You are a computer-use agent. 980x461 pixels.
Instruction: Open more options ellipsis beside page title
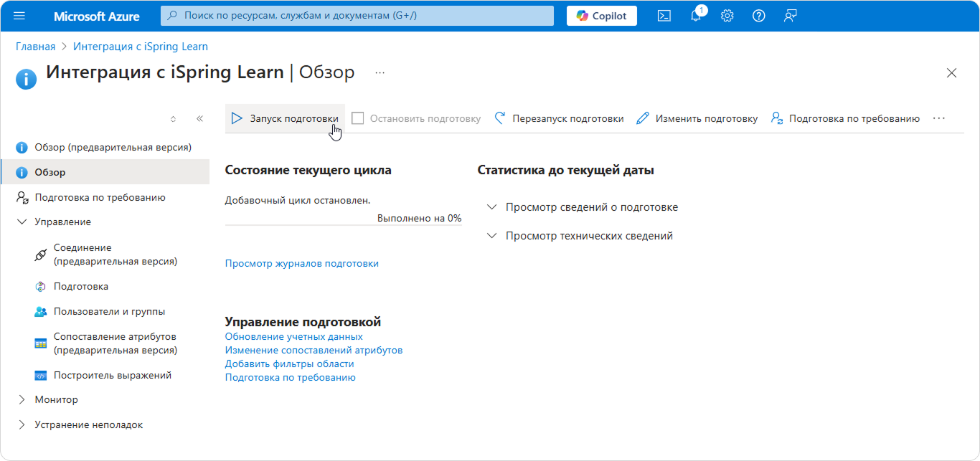tap(380, 72)
